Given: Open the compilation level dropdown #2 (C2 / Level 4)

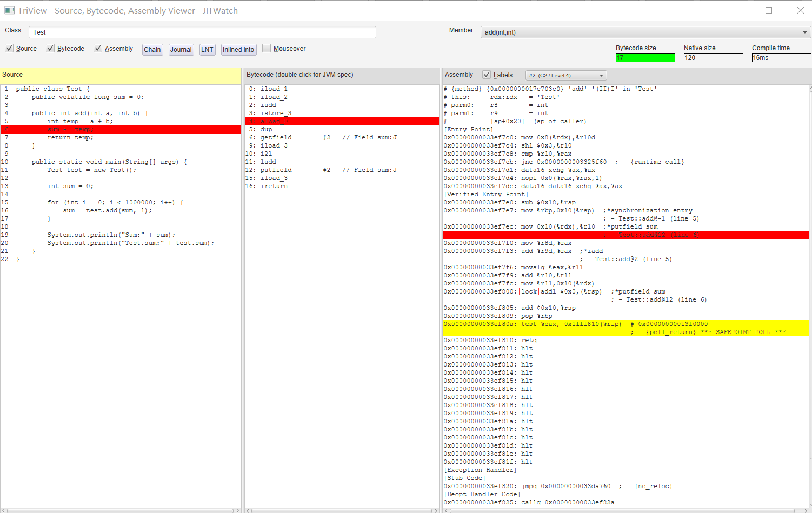Looking at the screenshot, I should pyautogui.click(x=566, y=75).
